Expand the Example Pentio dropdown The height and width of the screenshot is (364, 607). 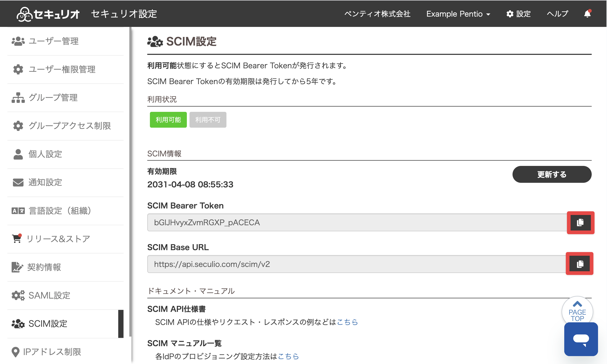[x=458, y=14]
